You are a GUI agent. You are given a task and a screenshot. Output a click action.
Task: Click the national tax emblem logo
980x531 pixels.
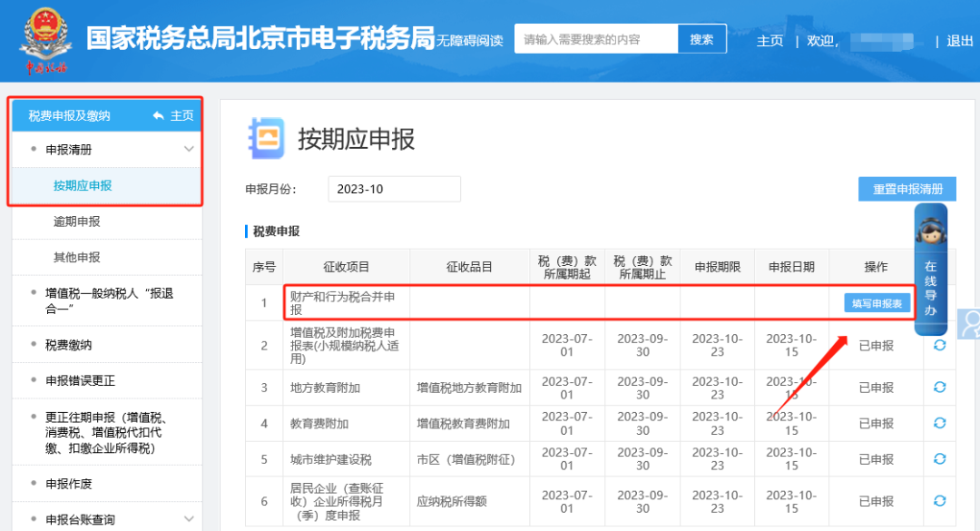coord(44,40)
